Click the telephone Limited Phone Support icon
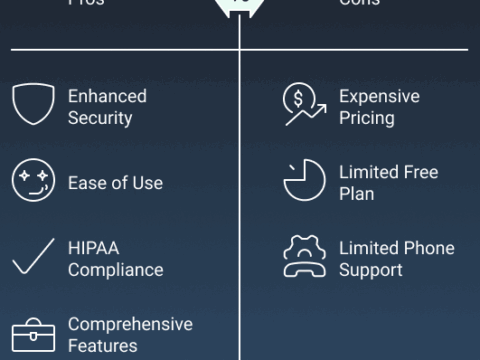 point(305,256)
